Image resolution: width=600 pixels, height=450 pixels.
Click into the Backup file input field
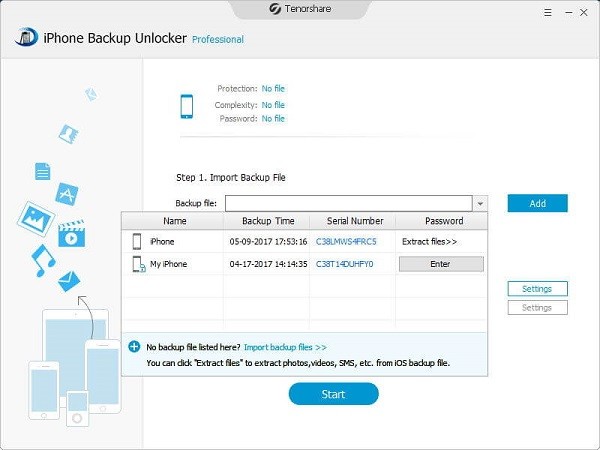pyautogui.click(x=349, y=204)
